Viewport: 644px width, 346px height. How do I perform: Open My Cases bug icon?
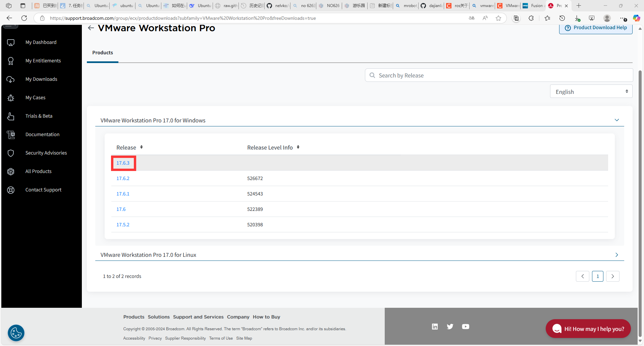[x=11, y=98]
